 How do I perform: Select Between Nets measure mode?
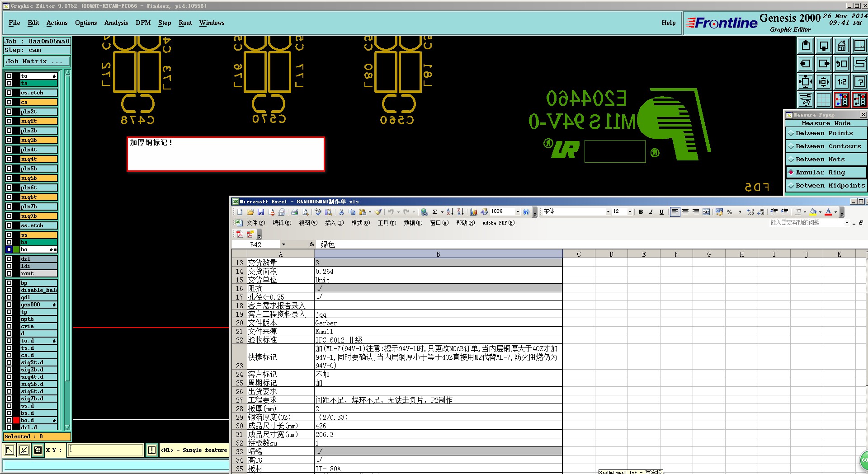click(826, 160)
